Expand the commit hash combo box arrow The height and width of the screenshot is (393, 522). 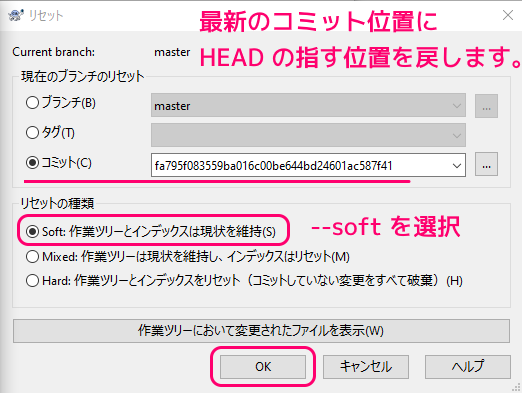tap(457, 165)
